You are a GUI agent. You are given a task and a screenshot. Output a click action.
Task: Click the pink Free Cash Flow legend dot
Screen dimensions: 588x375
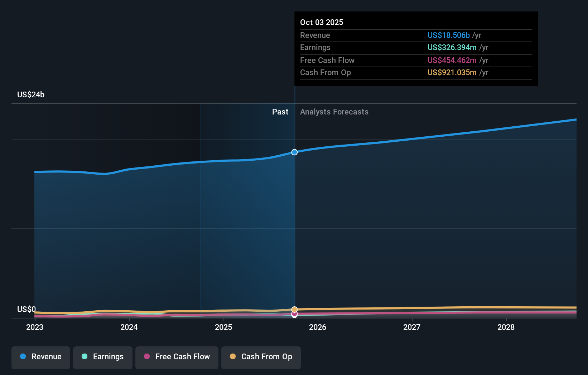coord(147,357)
